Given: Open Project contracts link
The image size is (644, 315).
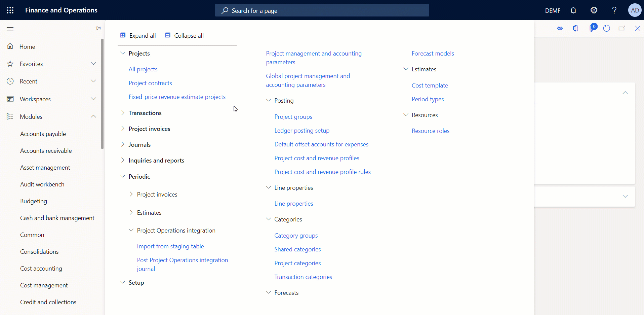Looking at the screenshot, I should (150, 83).
